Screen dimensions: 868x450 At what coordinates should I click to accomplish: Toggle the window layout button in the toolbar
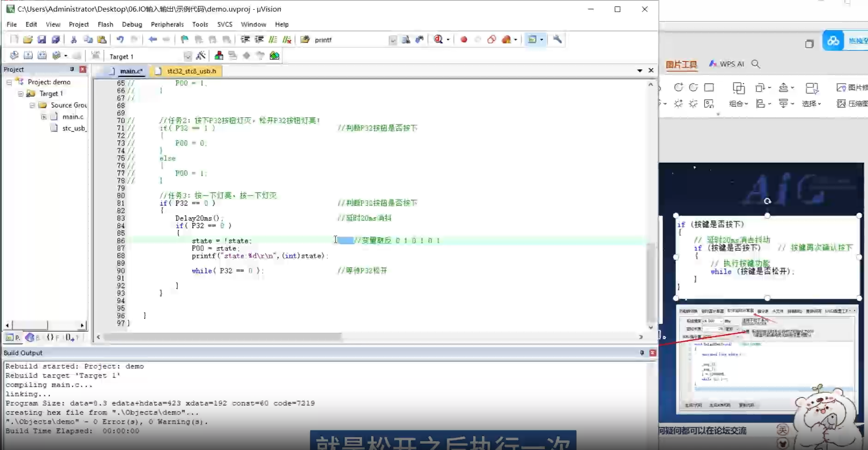coord(532,40)
